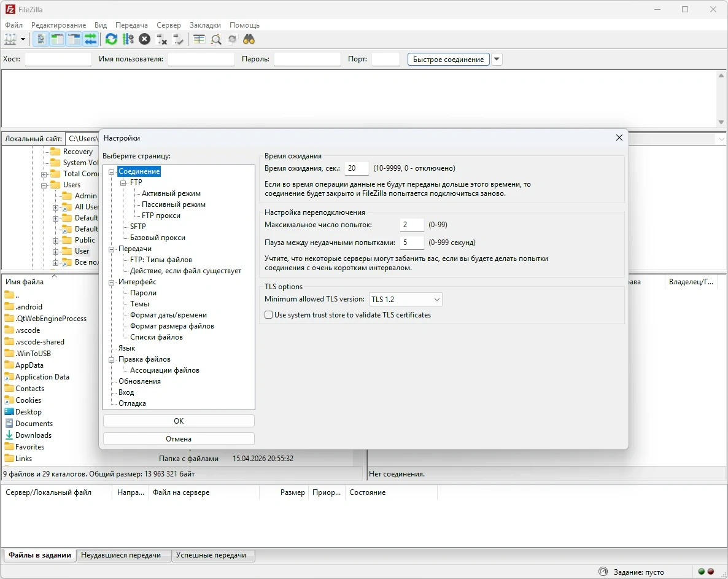Click the Отмена button in settings
Image resolution: width=728 pixels, height=579 pixels.
[x=179, y=439]
